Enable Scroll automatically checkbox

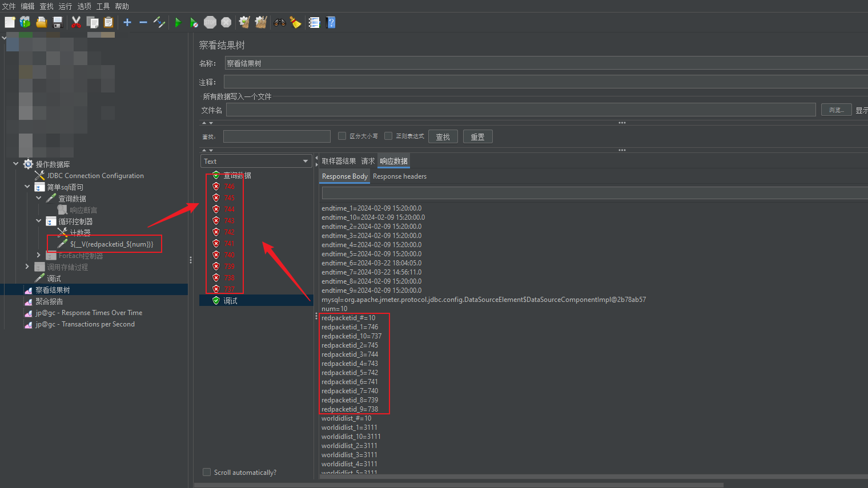click(207, 472)
